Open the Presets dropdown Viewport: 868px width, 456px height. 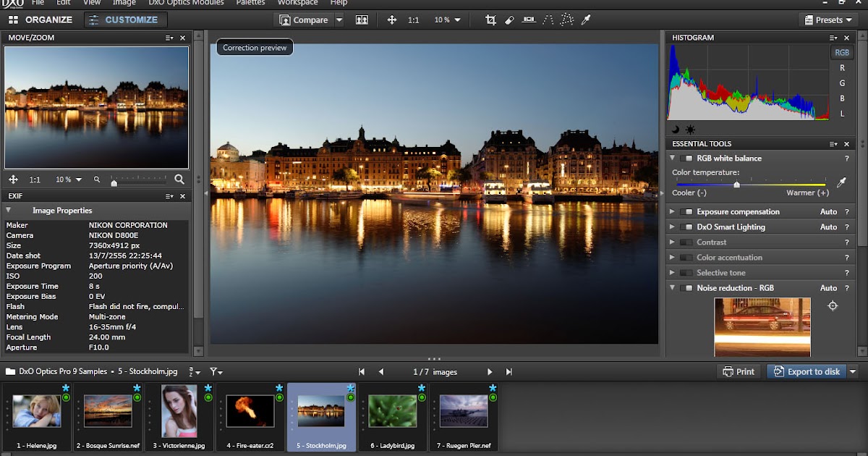828,20
